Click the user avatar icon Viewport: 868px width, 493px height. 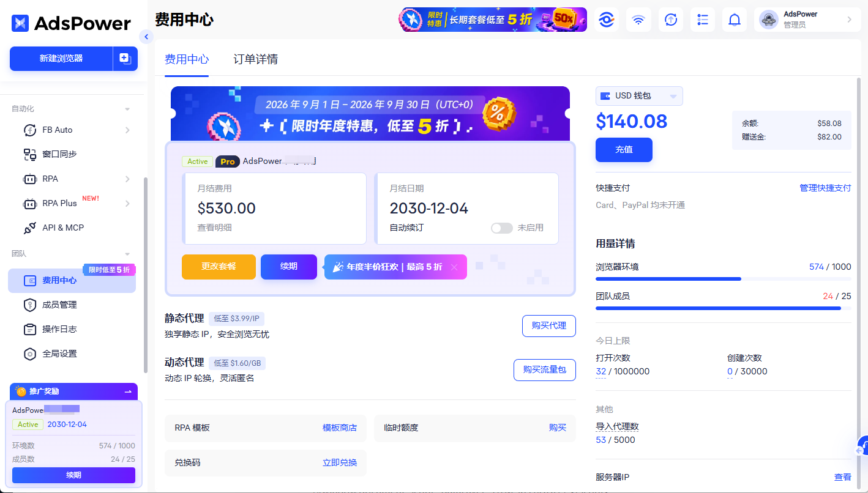pyautogui.click(x=769, y=20)
